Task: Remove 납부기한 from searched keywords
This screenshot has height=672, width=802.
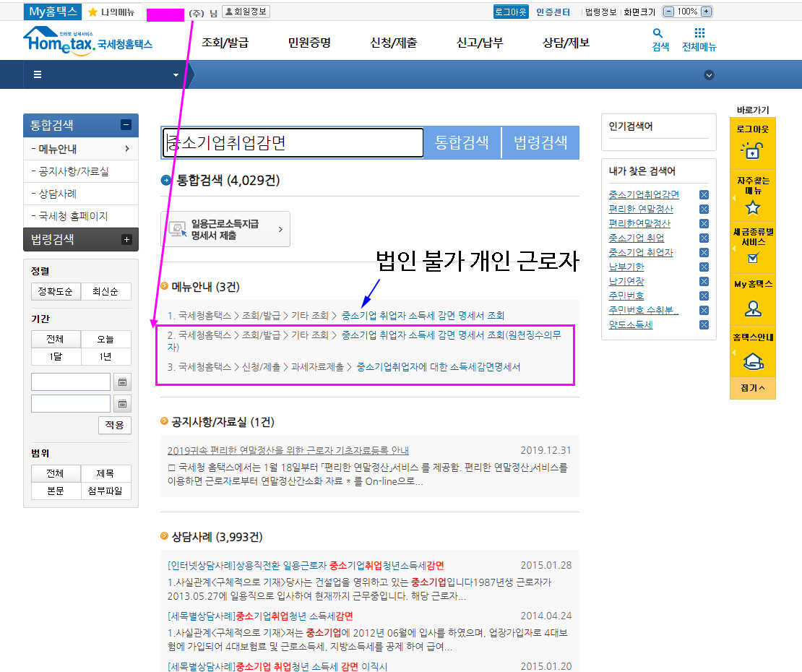Action: click(704, 267)
